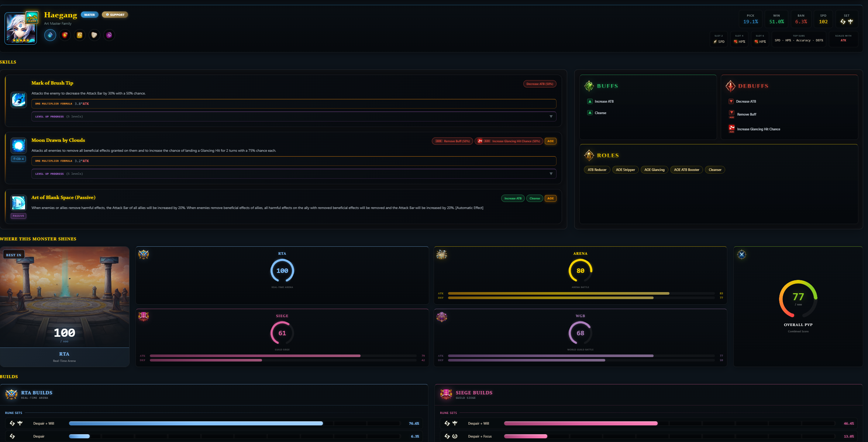
Task: Click the Cleanse buff icon in Buffs
Action: [x=590, y=113]
